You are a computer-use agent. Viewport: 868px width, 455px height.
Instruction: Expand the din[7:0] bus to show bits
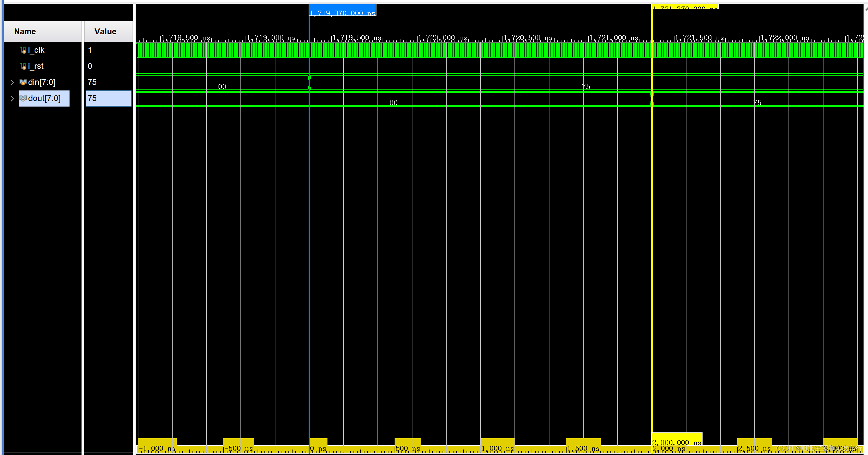(x=12, y=82)
